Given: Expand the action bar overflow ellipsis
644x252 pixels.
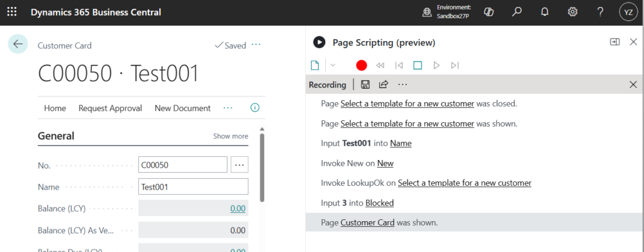Looking at the screenshot, I should click(x=228, y=108).
